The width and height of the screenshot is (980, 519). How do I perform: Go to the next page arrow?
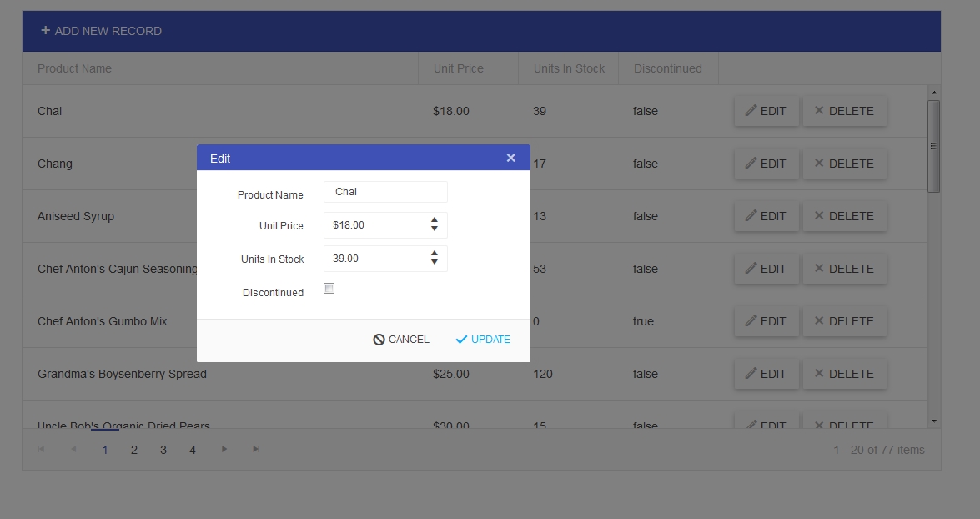click(x=224, y=450)
